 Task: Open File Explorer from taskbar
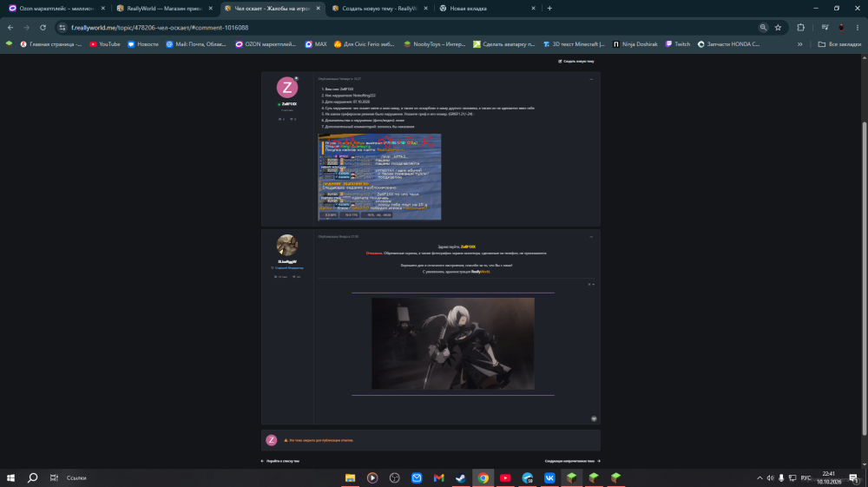point(350,477)
